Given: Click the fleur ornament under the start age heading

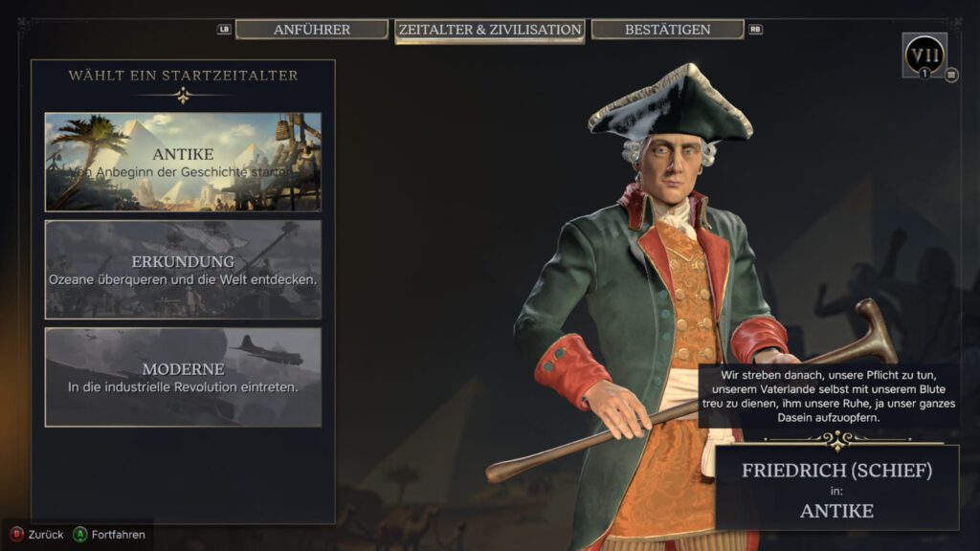Looking at the screenshot, I should [x=183, y=96].
